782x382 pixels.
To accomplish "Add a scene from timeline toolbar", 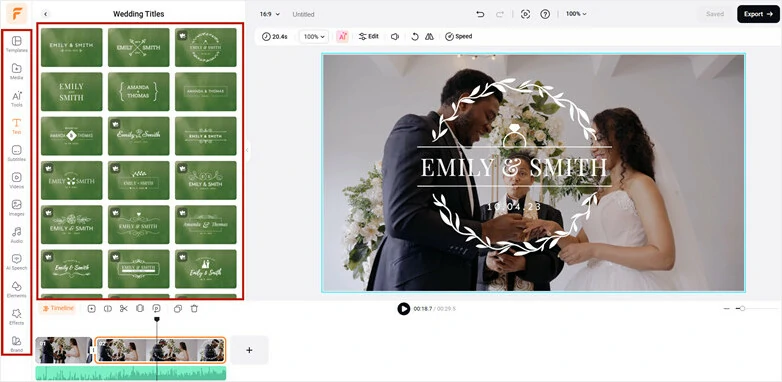I will pyautogui.click(x=91, y=309).
